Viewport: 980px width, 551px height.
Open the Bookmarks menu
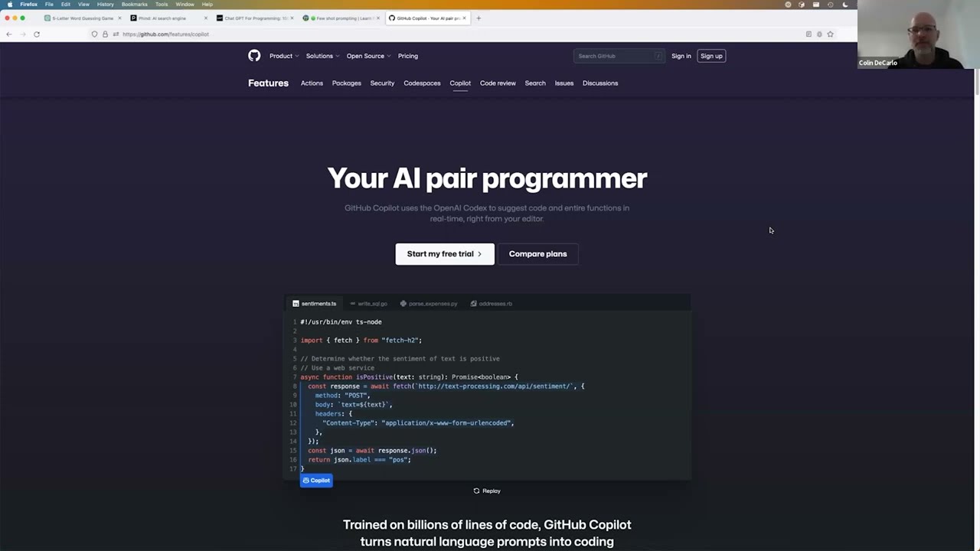135,5
